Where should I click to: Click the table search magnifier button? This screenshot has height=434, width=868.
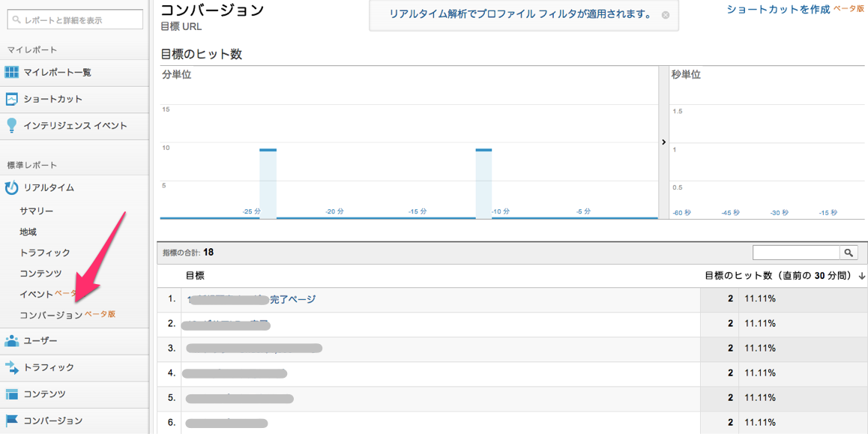coord(849,253)
